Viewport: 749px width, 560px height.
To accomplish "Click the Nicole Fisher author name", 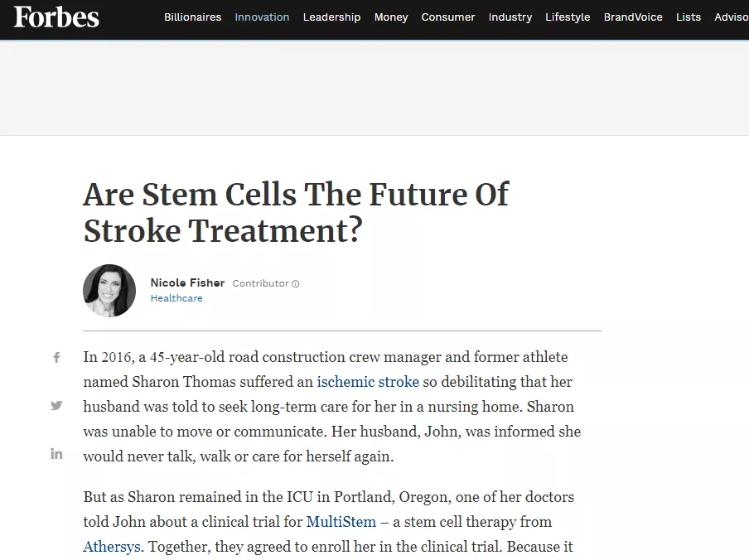I will tap(187, 283).
